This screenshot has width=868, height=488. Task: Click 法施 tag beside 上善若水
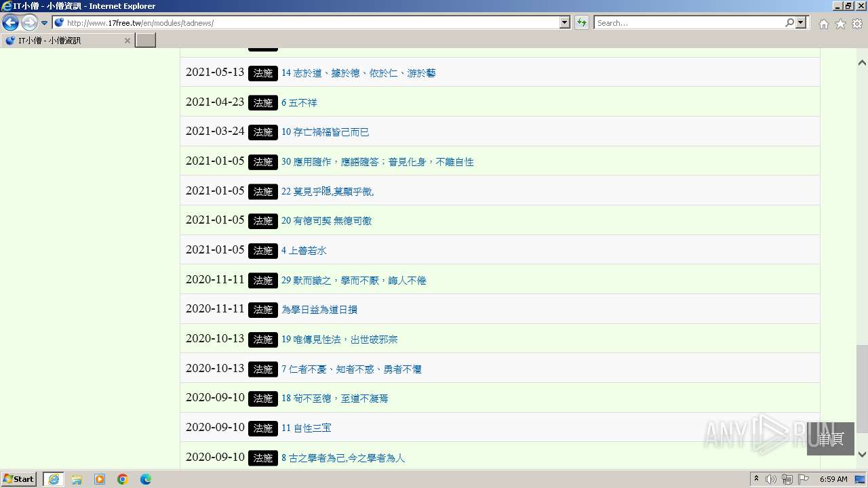tap(263, 251)
